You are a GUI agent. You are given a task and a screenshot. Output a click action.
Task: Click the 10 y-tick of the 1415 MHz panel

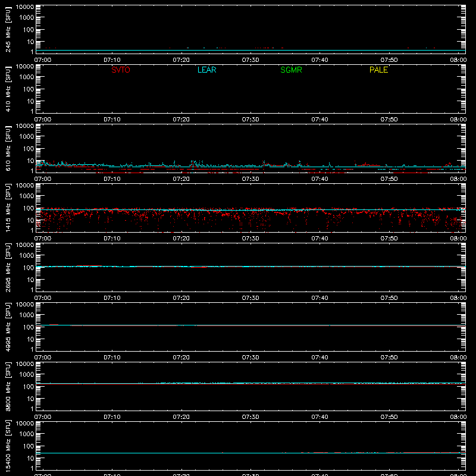point(31,220)
